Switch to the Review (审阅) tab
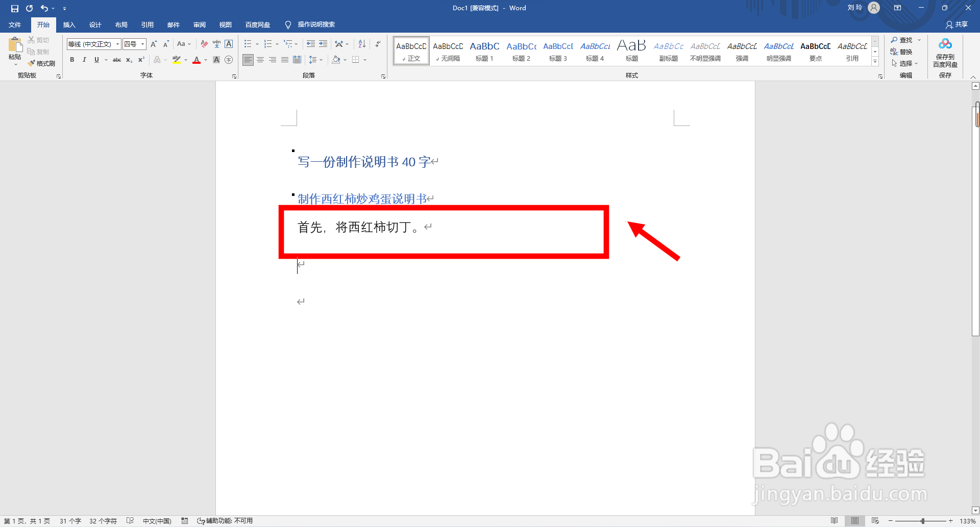Viewport: 980px width, 527px height. (199, 24)
